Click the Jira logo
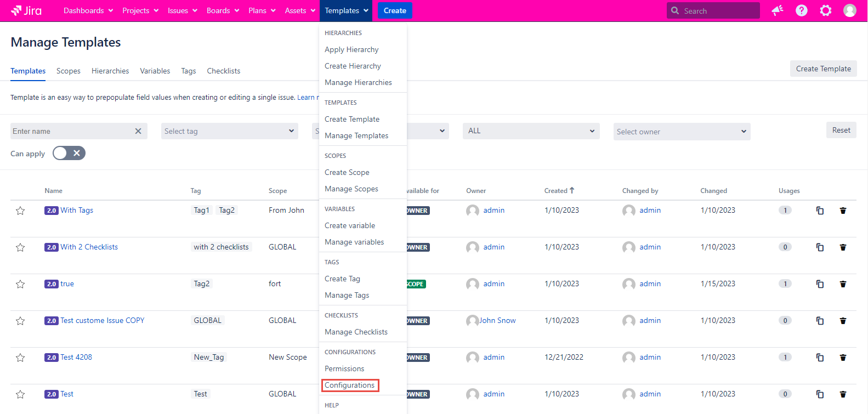The height and width of the screenshot is (414, 868). [x=26, y=10]
